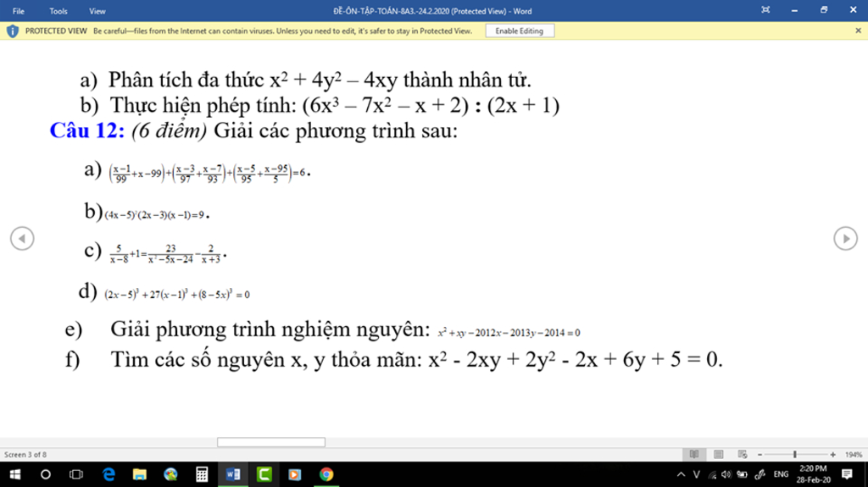Show hidden tray icons chevron

pyautogui.click(x=681, y=474)
